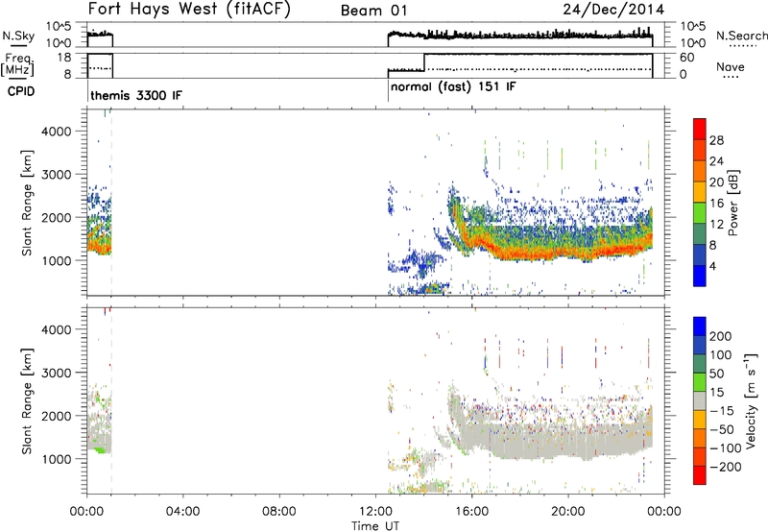Click the red segment of Power colorbar
Screen dimensions: 768x532
[700, 129]
